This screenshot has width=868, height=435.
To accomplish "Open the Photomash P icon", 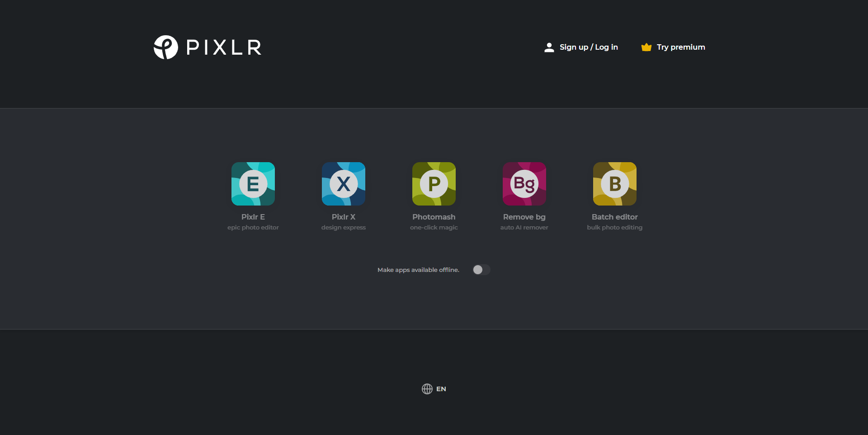I will pos(434,184).
